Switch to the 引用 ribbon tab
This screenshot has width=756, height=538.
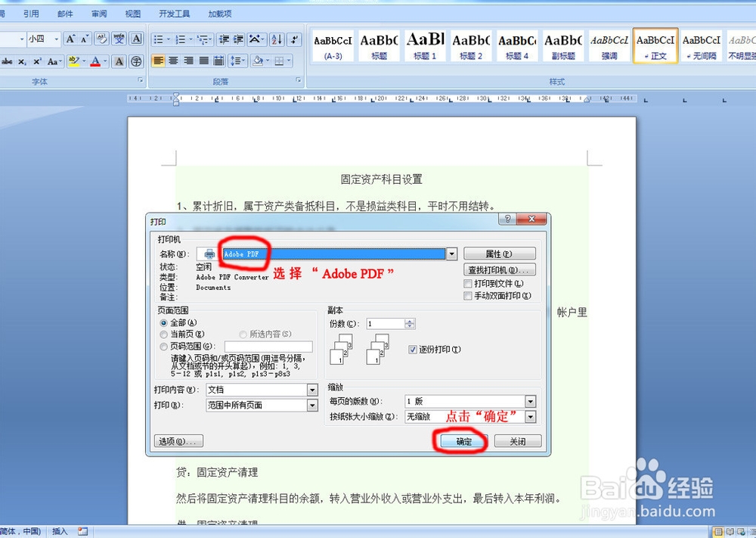[31, 14]
